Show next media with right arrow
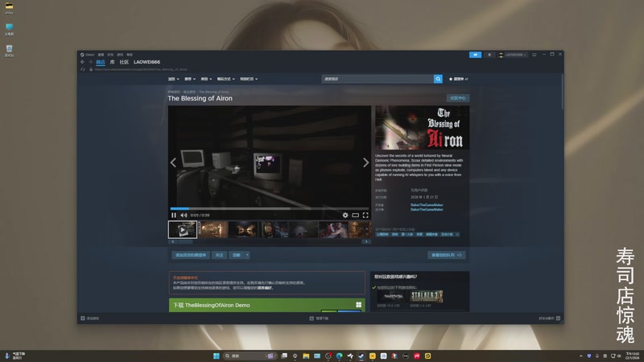Viewport: 644px width, 362px height. click(365, 162)
